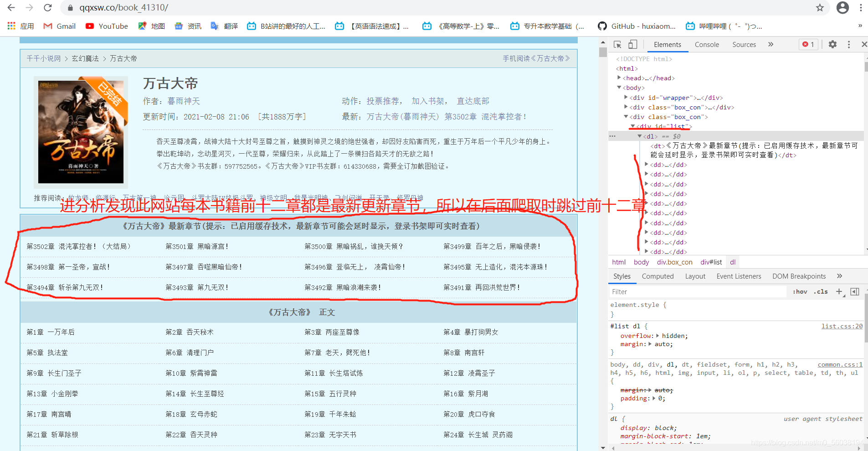Viewport: 868px width, 451px height.
Task: Open the Chrome profile avatar
Action: pos(842,7)
